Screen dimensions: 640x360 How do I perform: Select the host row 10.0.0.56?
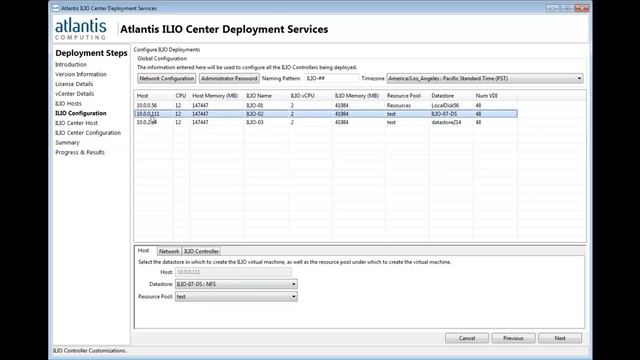(x=326, y=106)
